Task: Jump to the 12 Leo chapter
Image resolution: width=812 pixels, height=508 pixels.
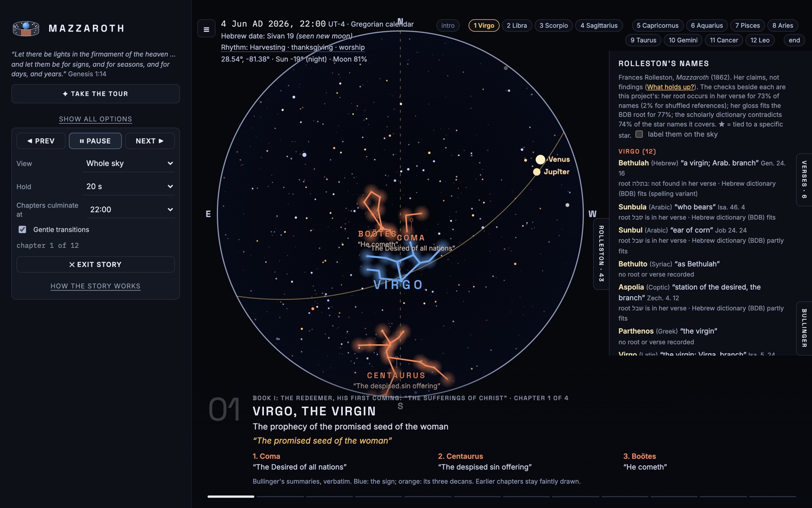Action: (760, 40)
